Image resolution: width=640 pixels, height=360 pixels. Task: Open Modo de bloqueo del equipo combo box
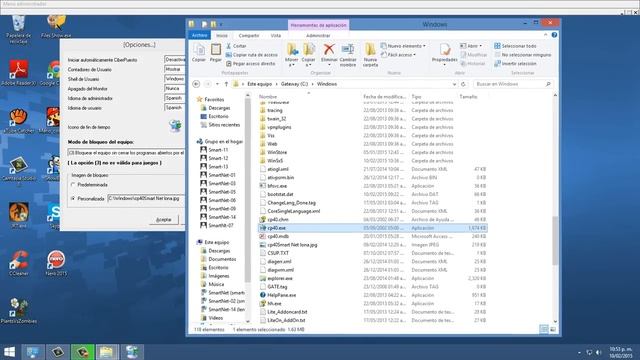126,153
